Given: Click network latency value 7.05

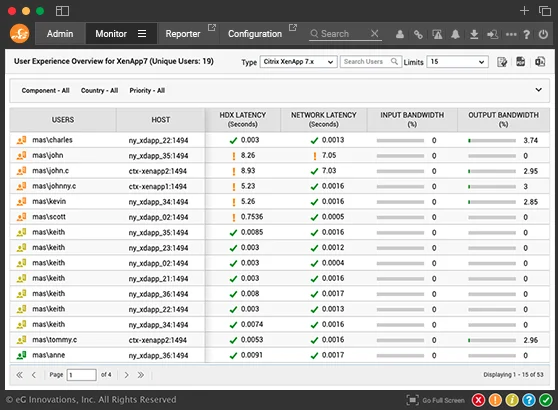Looking at the screenshot, I should click(x=329, y=155).
